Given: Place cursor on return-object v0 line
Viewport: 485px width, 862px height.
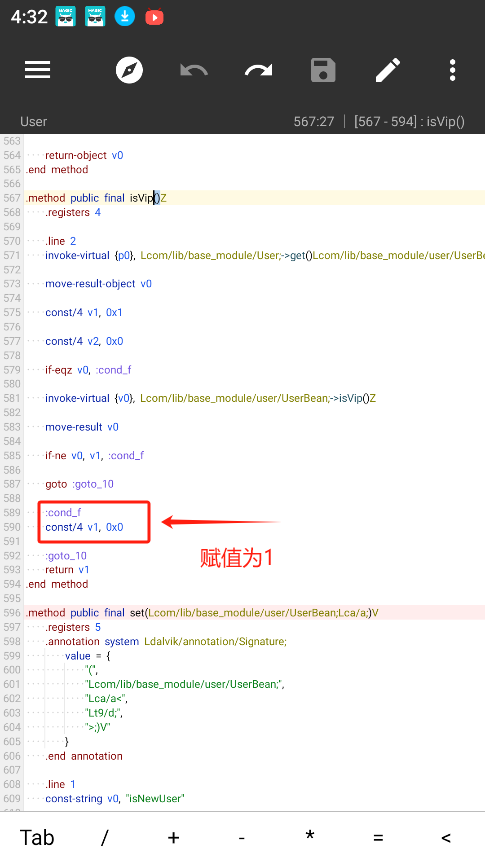Looking at the screenshot, I should [84, 155].
